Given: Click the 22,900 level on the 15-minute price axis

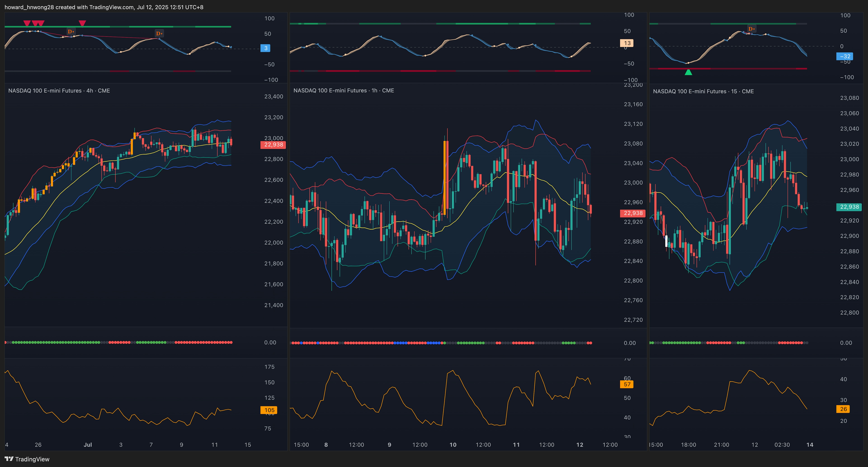Looking at the screenshot, I should pyautogui.click(x=849, y=236).
